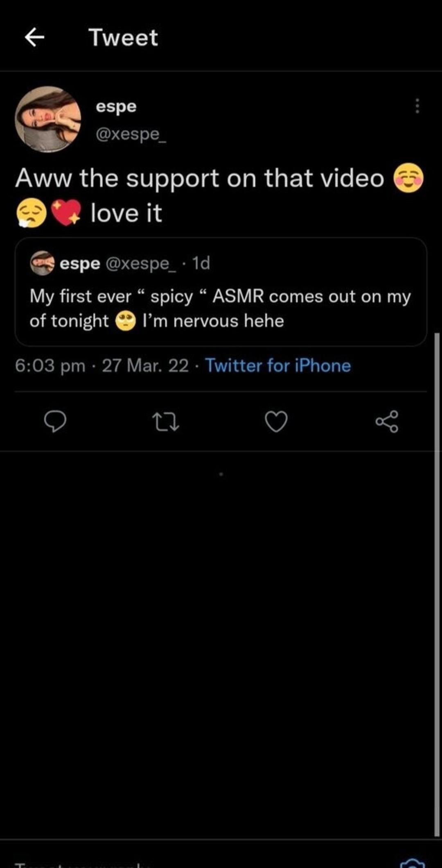This screenshot has width=442, height=868.
Task: Open the share icon for this tweet
Action: 387,422
